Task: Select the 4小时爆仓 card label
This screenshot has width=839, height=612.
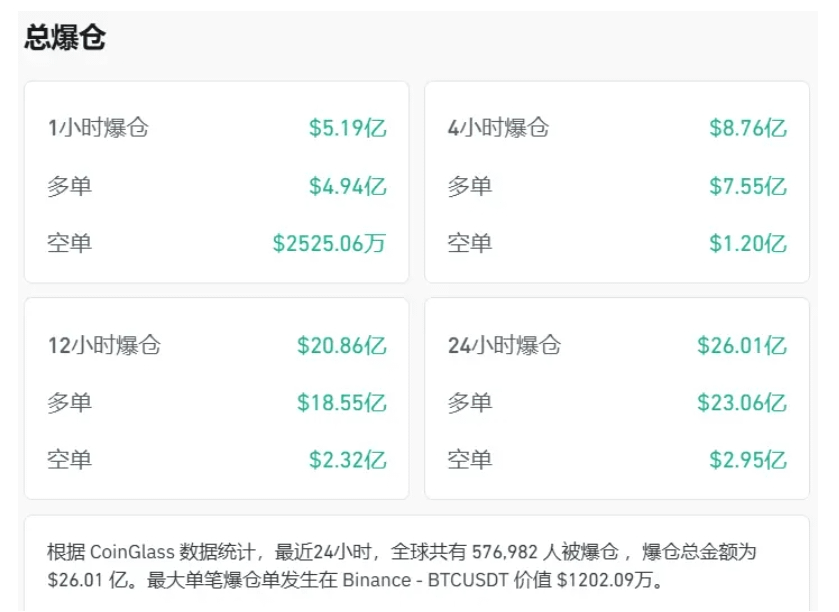Action: [498, 128]
